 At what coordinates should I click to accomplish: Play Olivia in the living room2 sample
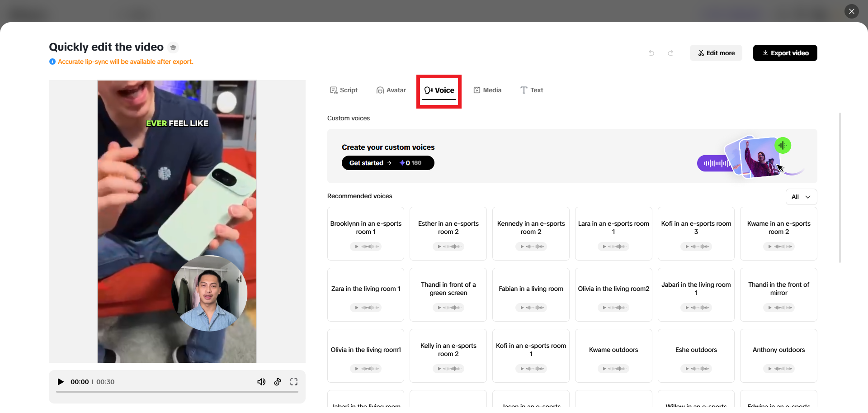[x=613, y=308]
